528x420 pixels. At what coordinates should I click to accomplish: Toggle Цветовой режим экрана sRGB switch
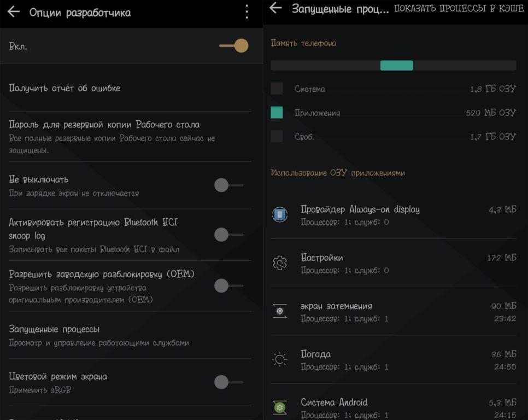[x=228, y=382]
